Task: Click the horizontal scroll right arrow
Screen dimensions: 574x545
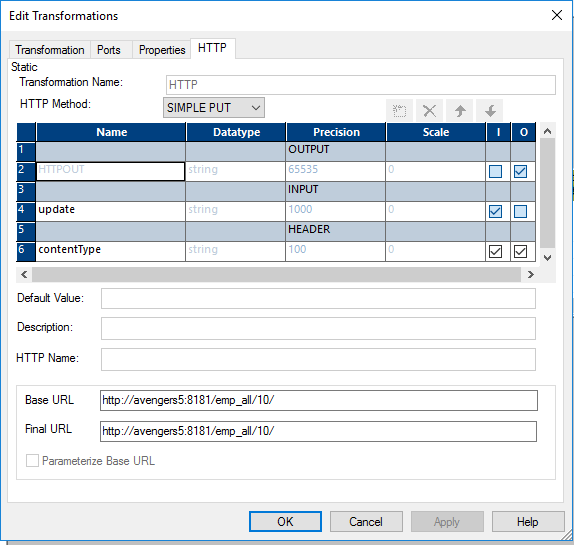Action: pyautogui.click(x=530, y=275)
